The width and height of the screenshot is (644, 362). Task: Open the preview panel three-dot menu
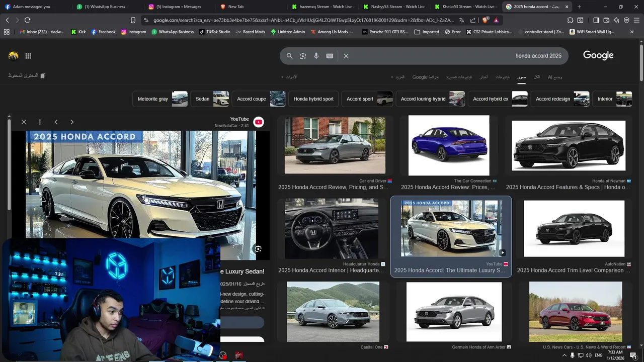pyautogui.click(x=40, y=122)
